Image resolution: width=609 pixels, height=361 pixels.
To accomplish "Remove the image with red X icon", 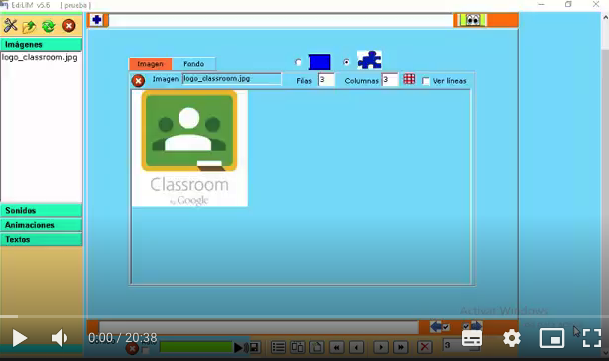I will click(138, 80).
